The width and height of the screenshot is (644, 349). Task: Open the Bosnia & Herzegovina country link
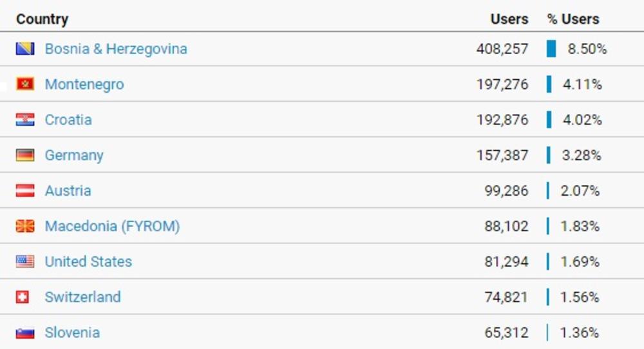point(116,49)
